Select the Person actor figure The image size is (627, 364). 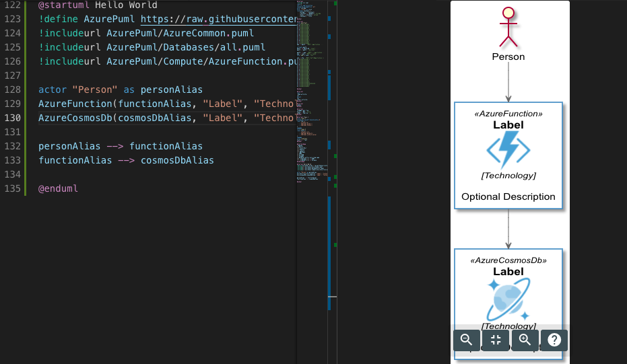(x=508, y=28)
